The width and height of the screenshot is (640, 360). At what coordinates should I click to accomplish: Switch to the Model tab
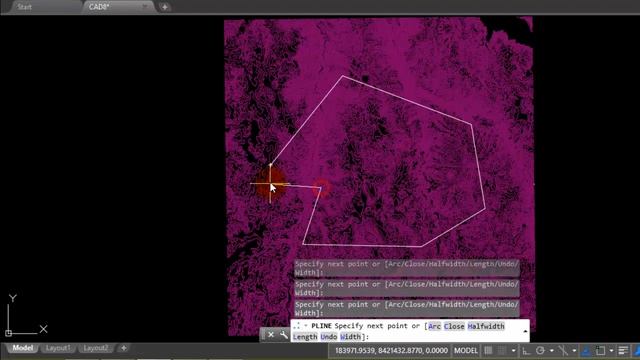22,348
